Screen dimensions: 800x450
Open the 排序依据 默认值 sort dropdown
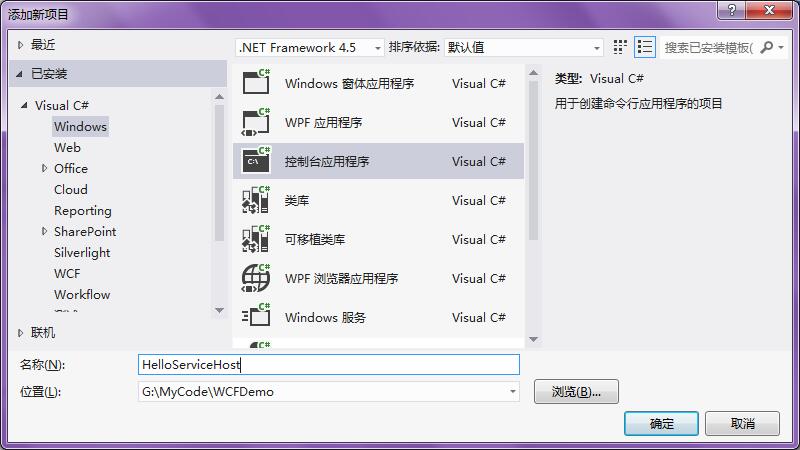523,47
